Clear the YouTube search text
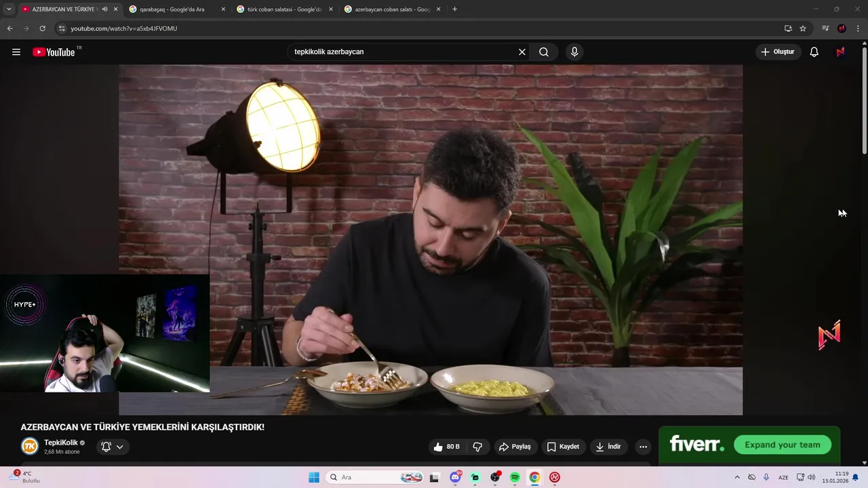Viewport: 868px width, 488px height. click(522, 52)
